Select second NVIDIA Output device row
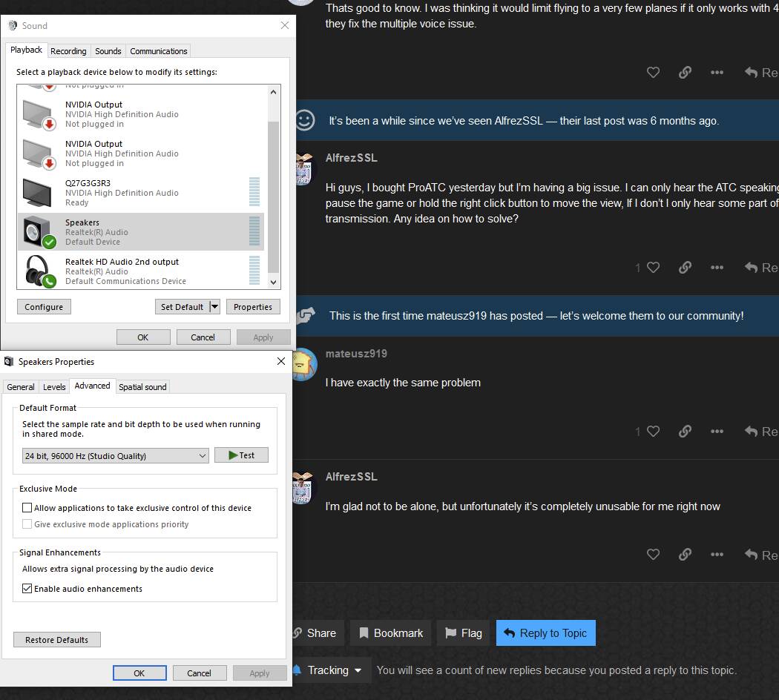Screen dimensions: 779x700 point(141,153)
